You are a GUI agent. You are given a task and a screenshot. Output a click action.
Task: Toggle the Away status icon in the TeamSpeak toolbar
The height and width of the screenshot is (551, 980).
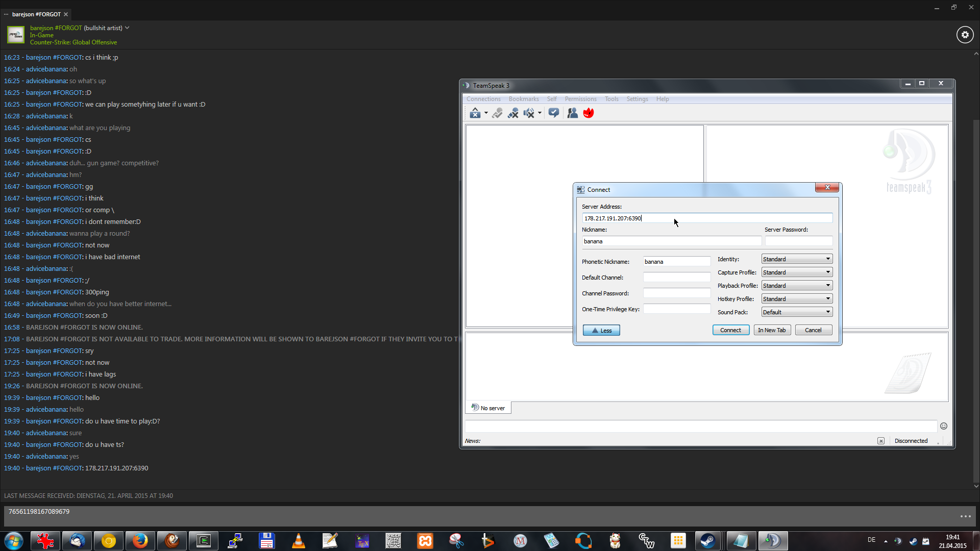coord(475,113)
